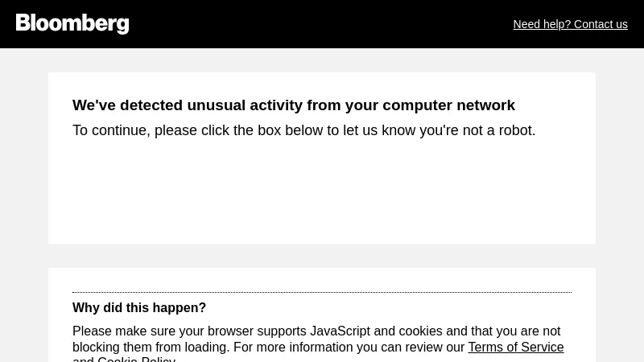Follow the Cookie Policy link
This screenshot has width=644, height=362.
[136, 359]
